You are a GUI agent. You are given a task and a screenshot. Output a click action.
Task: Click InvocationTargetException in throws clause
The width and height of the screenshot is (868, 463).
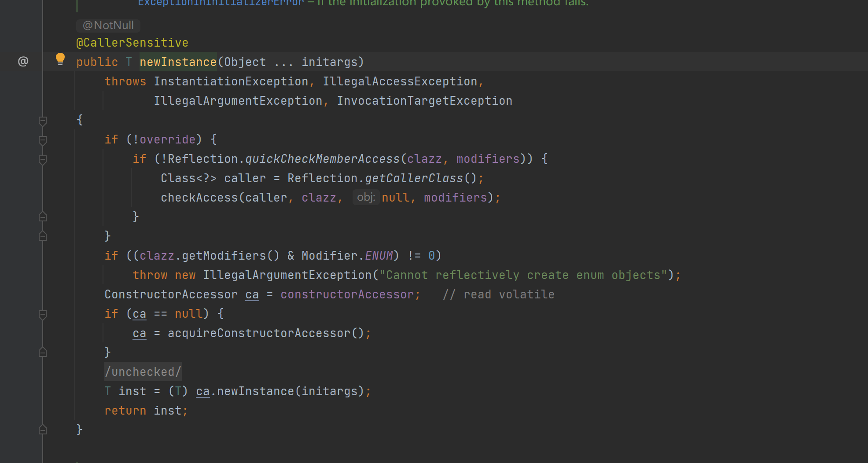click(x=425, y=101)
